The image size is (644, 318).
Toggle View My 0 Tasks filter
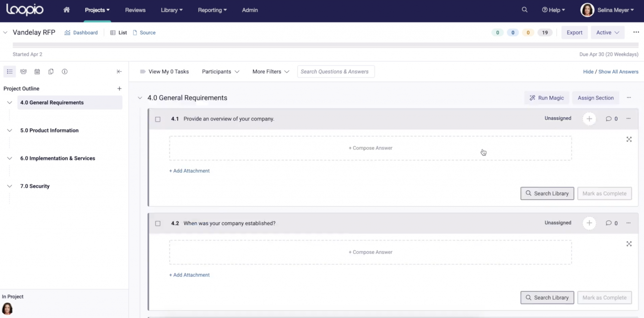pyautogui.click(x=164, y=72)
